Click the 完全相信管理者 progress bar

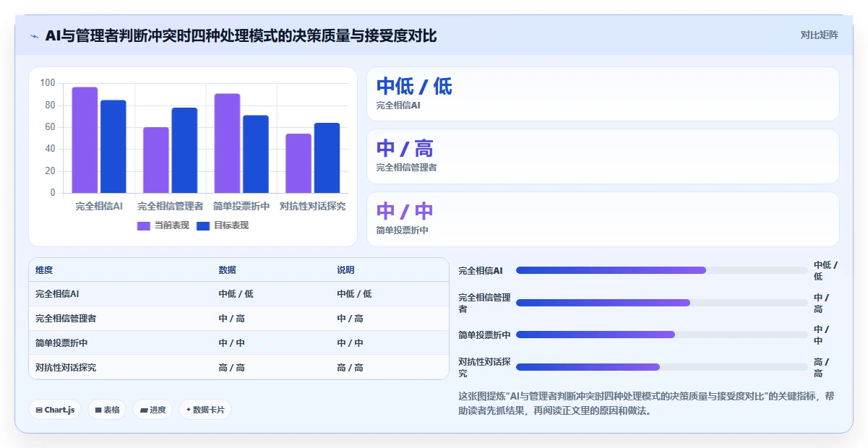[661, 303]
